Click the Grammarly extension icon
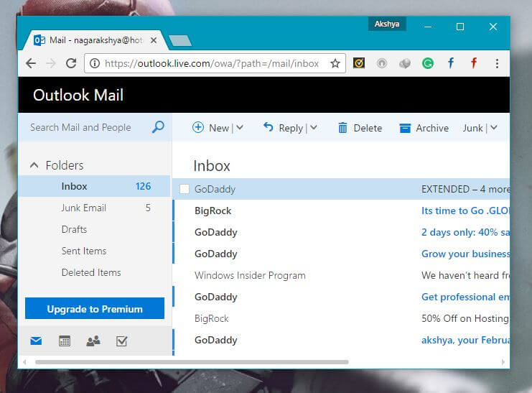Image resolution: width=532 pixels, height=393 pixels. pos(428,63)
